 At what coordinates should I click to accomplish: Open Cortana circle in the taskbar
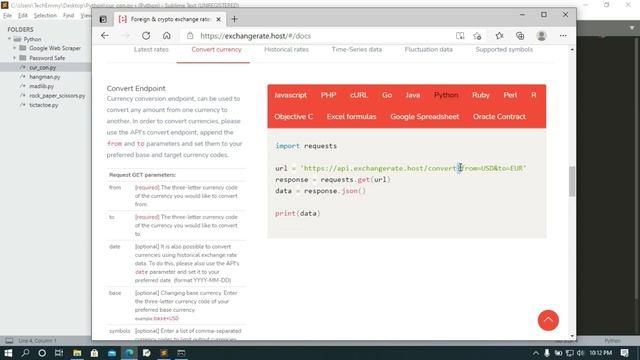point(42,353)
